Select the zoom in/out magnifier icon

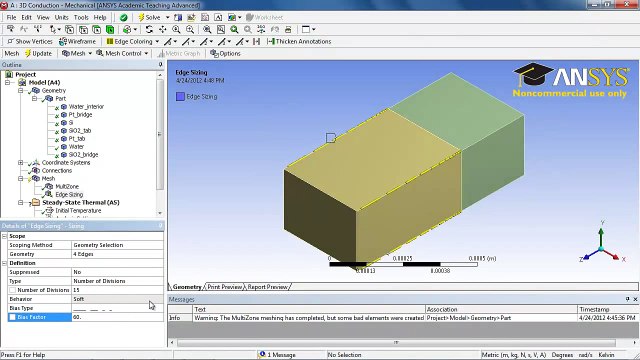pos(176,29)
